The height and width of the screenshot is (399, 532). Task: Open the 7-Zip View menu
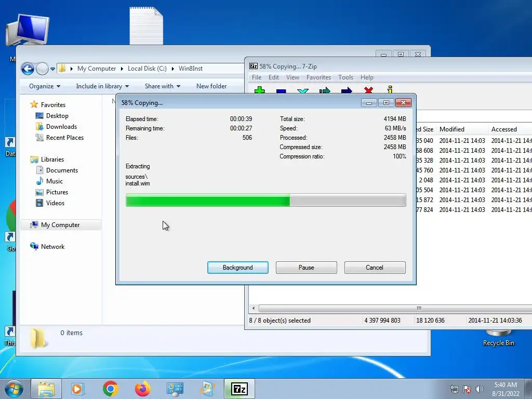pos(292,77)
